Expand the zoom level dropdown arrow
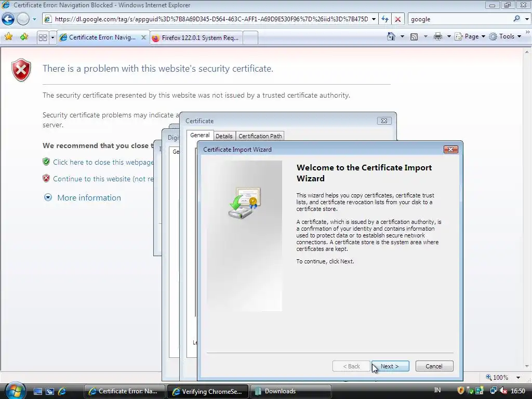This screenshot has height=399, width=532. point(518,377)
